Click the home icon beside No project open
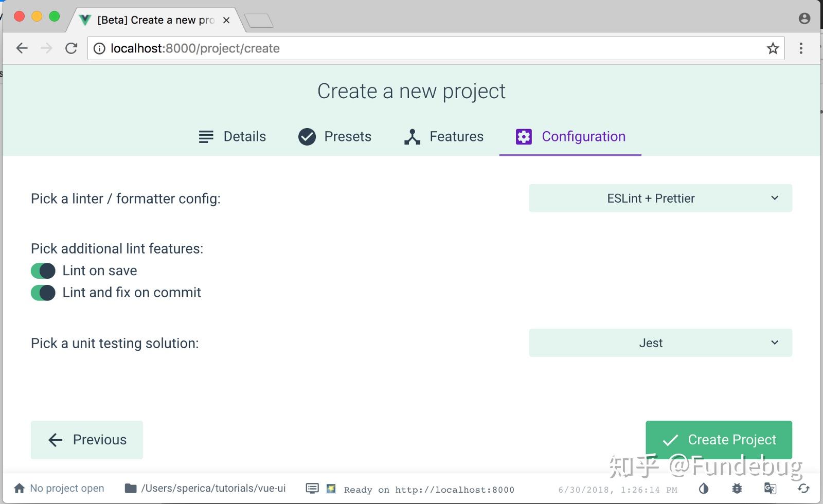The width and height of the screenshot is (823, 504). coord(19,488)
